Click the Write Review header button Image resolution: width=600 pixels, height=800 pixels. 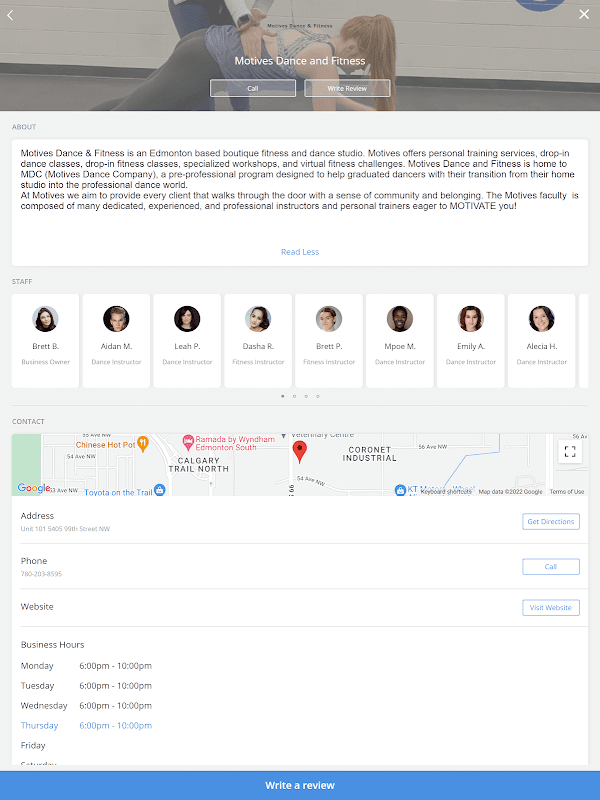pyautogui.click(x=347, y=88)
